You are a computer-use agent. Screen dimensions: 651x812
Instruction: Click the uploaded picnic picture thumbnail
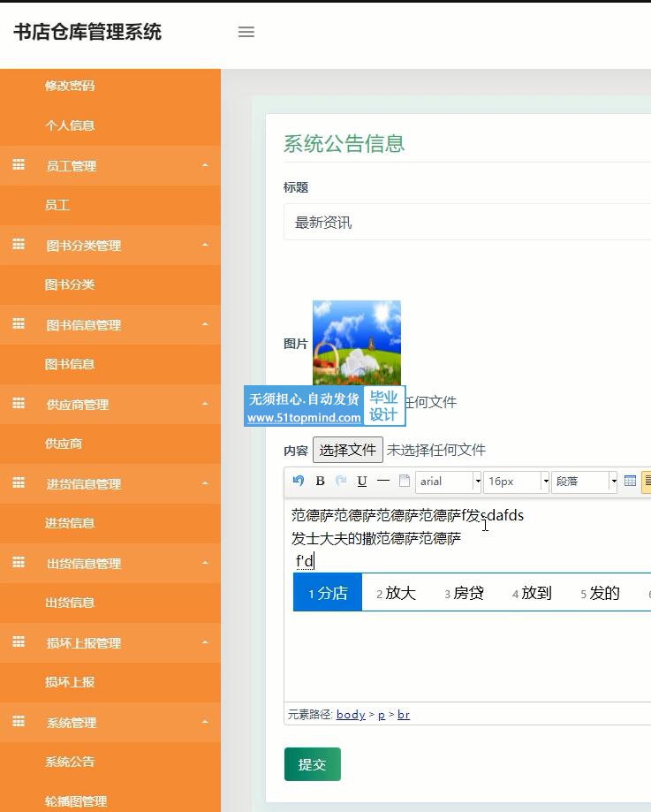tap(357, 343)
